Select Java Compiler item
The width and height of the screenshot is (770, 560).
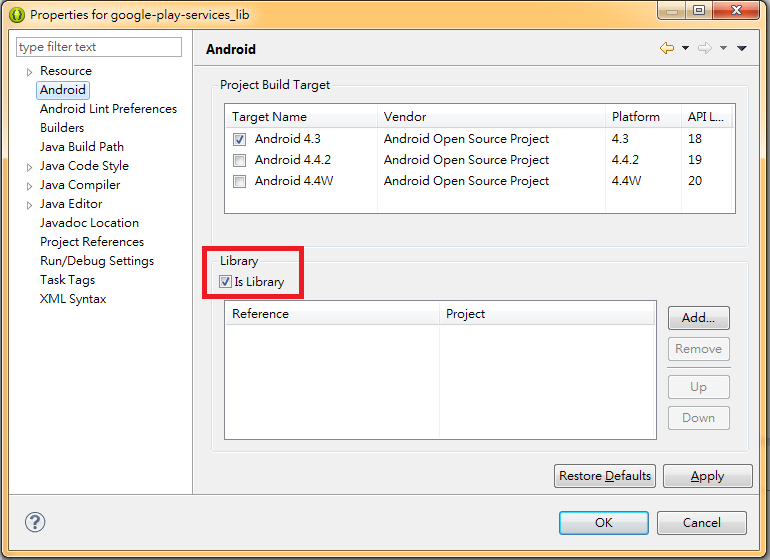click(80, 185)
